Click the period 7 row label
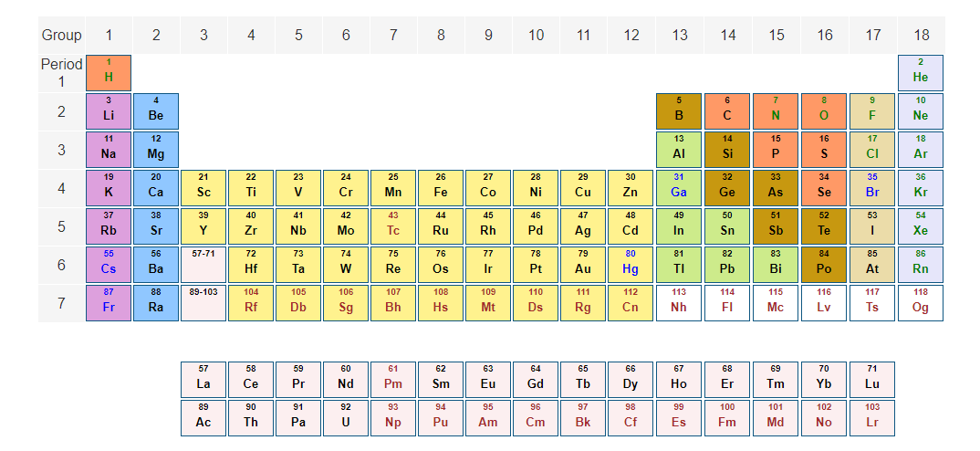Viewport: 980px width, 451px height. pyautogui.click(x=61, y=303)
